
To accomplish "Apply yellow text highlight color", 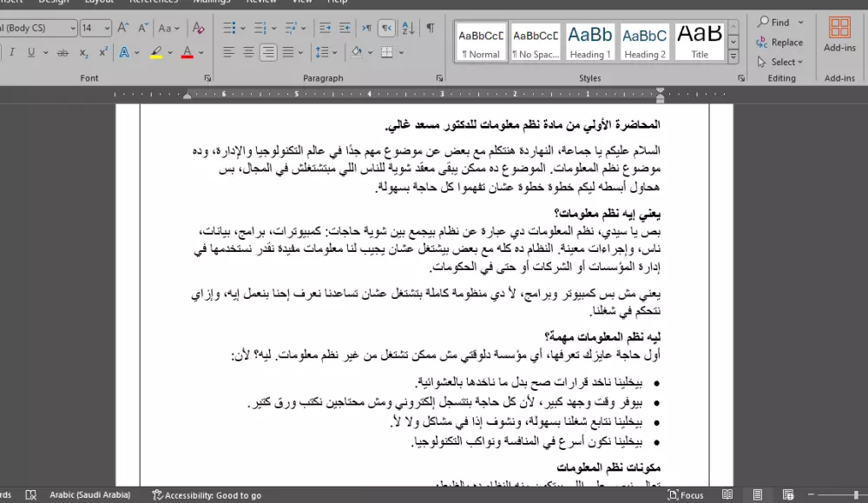I will [156, 50].
